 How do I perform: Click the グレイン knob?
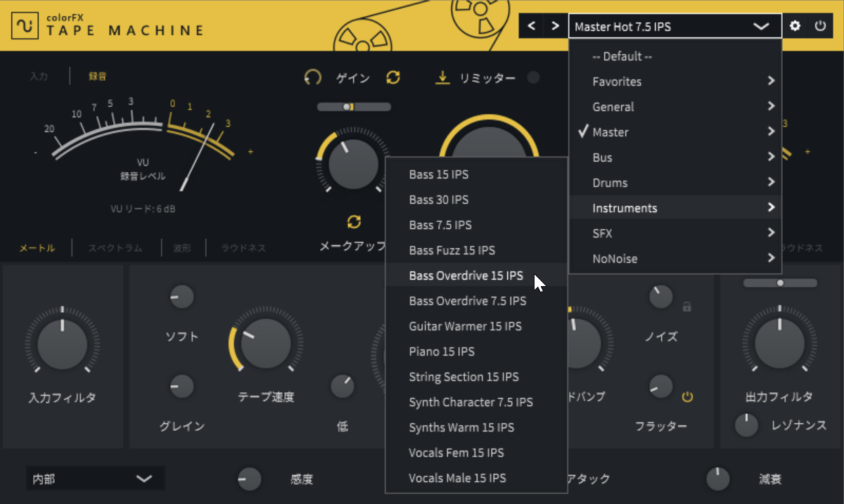click(181, 386)
